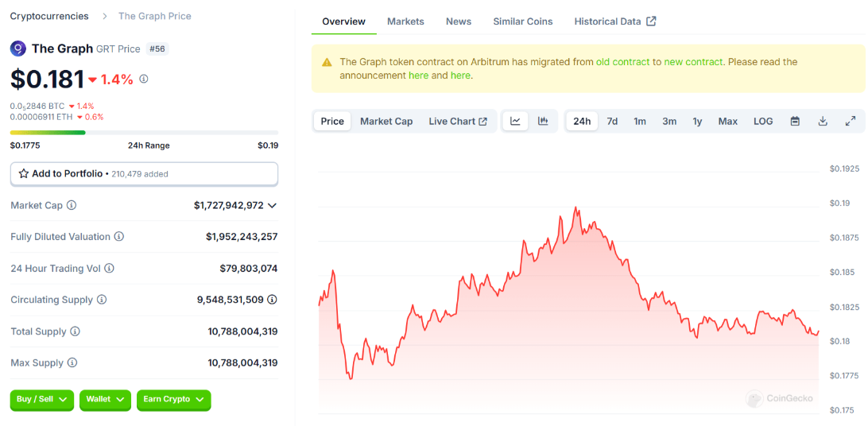
Task: Open the Overview tab
Action: pyautogui.click(x=343, y=21)
